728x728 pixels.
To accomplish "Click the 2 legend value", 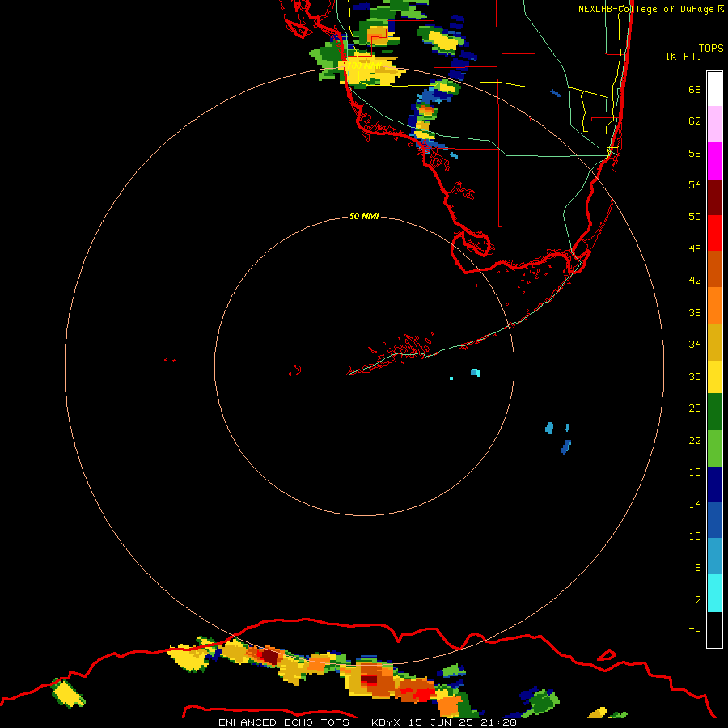I will (697, 600).
